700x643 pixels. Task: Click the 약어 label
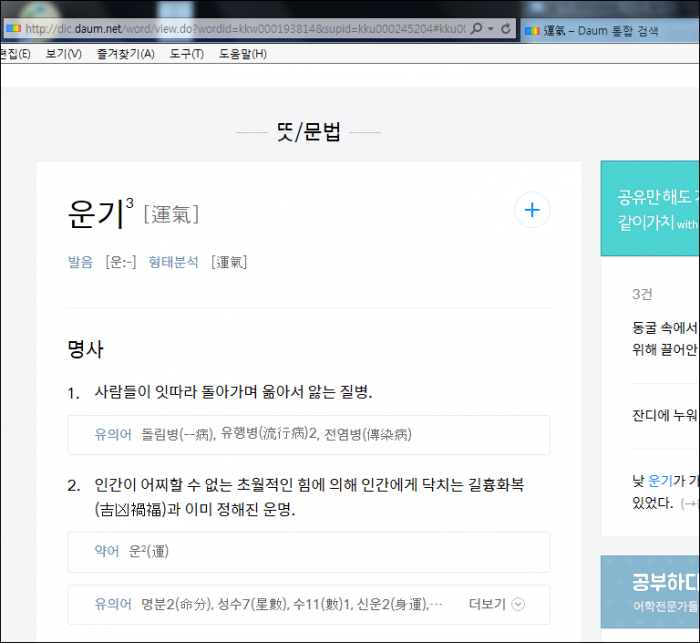[x=107, y=551]
